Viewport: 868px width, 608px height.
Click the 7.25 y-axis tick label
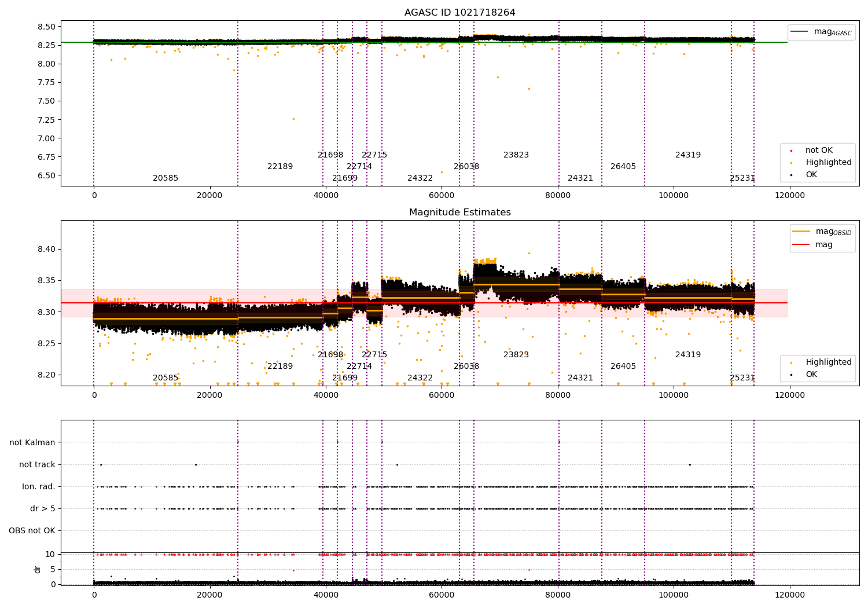(x=46, y=120)
